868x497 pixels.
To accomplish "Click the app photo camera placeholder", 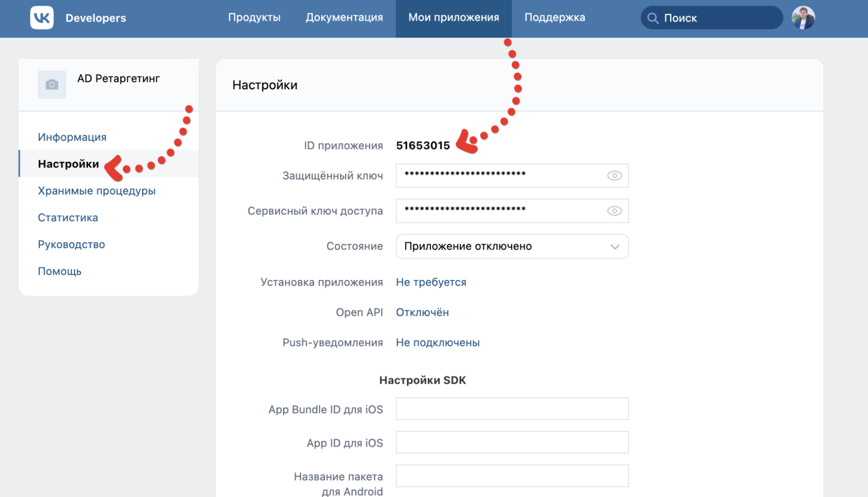I will (x=52, y=84).
